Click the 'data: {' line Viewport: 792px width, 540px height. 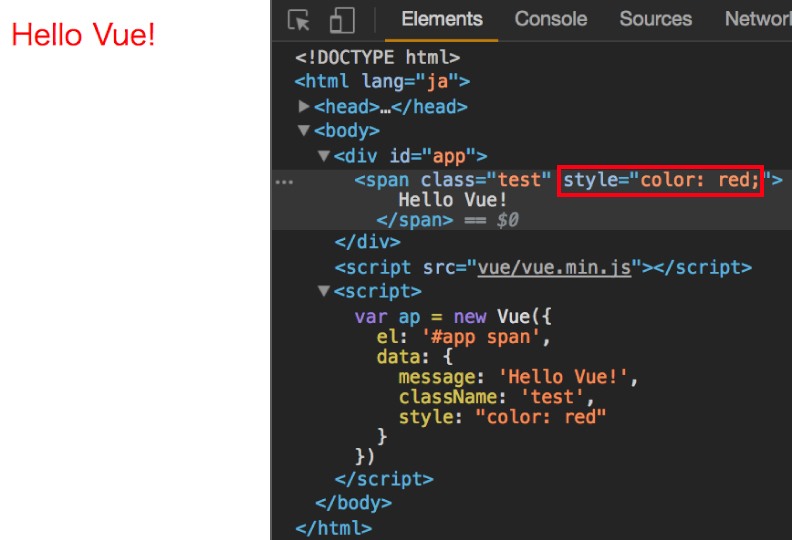(x=415, y=357)
